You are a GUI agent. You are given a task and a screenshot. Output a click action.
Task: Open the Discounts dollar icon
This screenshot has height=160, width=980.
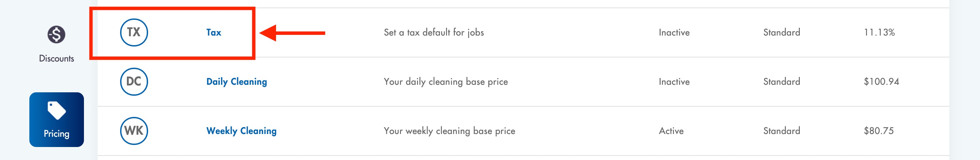click(56, 35)
